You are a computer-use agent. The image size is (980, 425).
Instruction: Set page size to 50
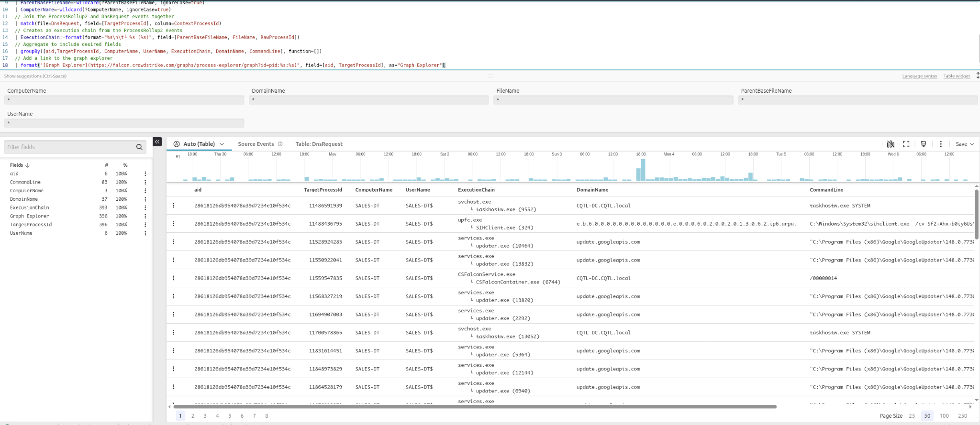tap(927, 416)
